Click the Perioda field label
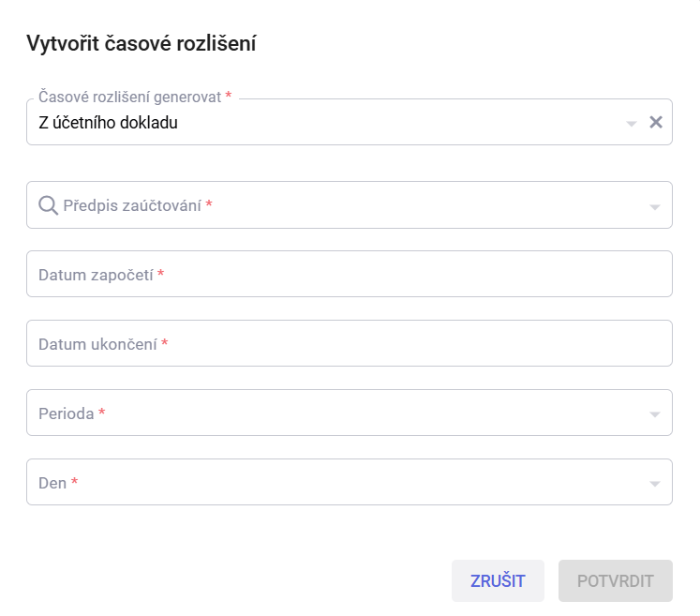Viewport: 700px width, 616px height. point(67,413)
